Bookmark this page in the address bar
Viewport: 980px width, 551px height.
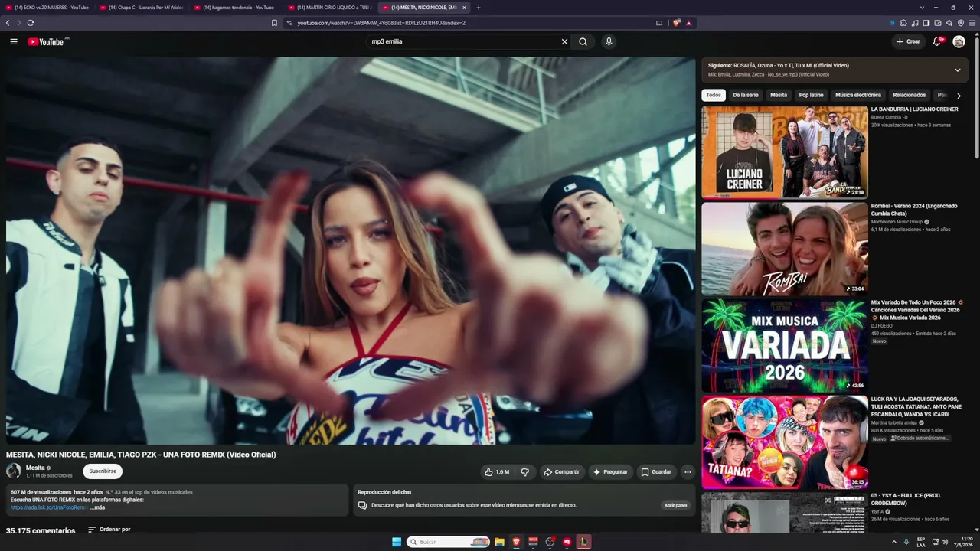coord(274,23)
